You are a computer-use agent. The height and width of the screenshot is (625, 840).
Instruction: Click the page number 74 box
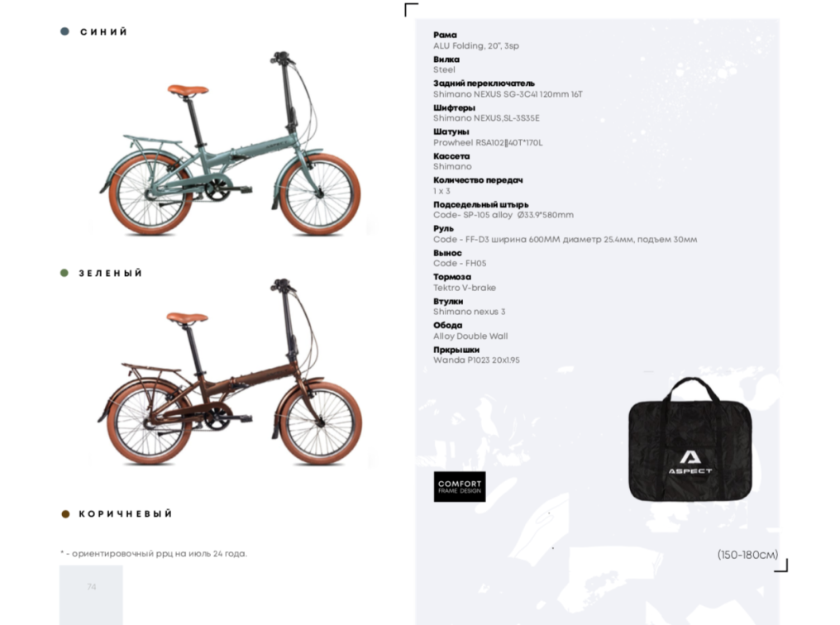91,594
